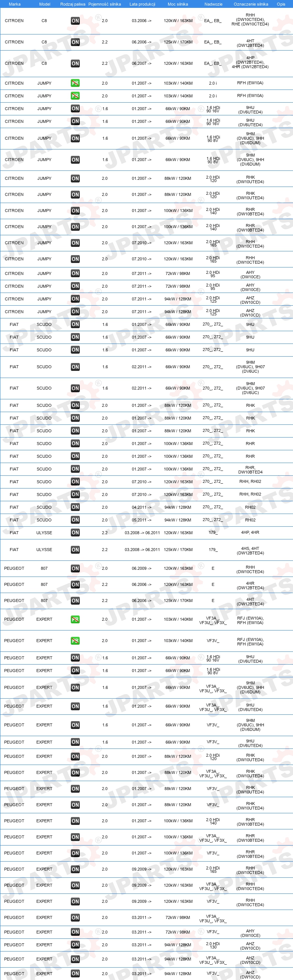Click the Marka column header

pos(15,4)
